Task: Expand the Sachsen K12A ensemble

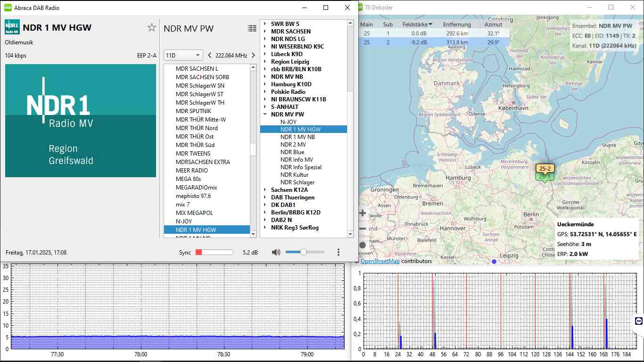Action: [265, 190]
